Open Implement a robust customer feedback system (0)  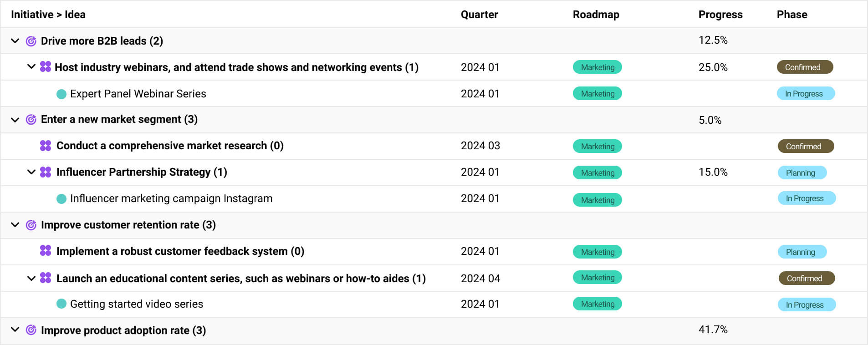point(180,251)
